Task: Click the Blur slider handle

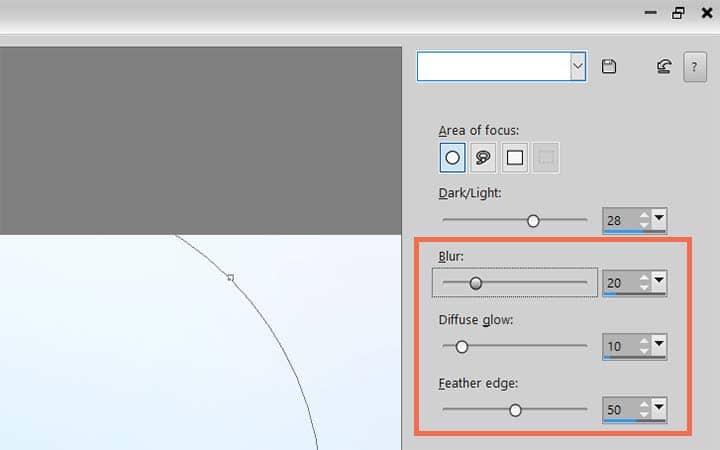Action: tap(476, 283)
